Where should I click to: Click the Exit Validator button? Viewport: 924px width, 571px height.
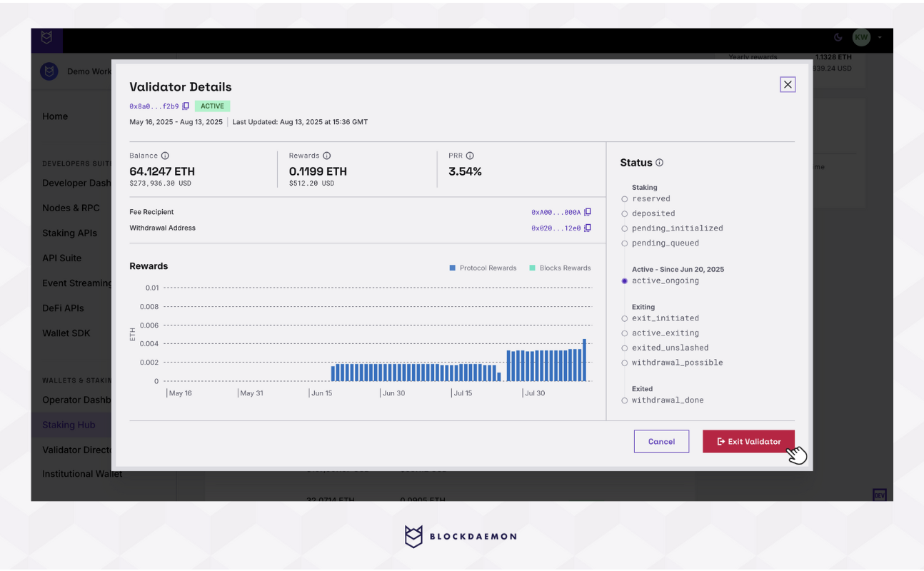[x=748, y=441]
